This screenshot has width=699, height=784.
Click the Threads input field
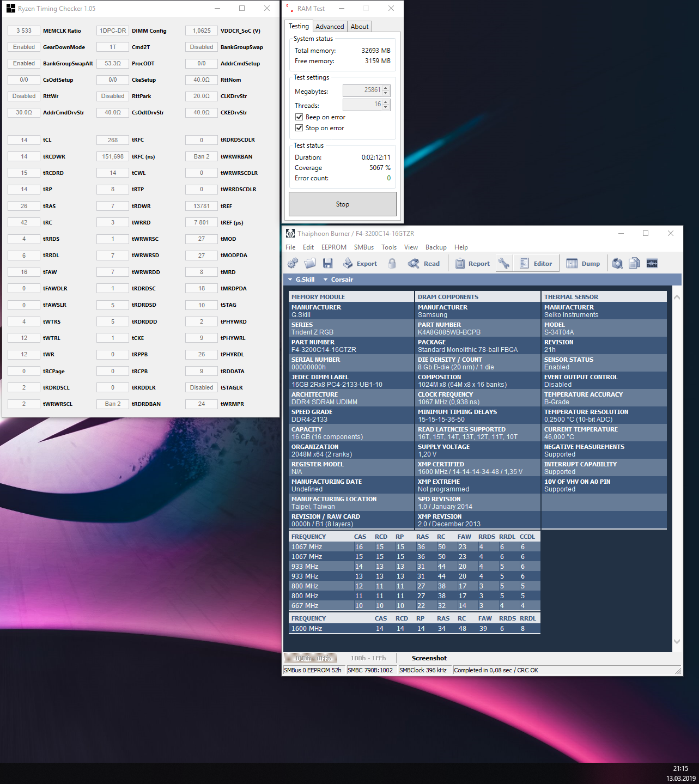click(x=362, y=105)
